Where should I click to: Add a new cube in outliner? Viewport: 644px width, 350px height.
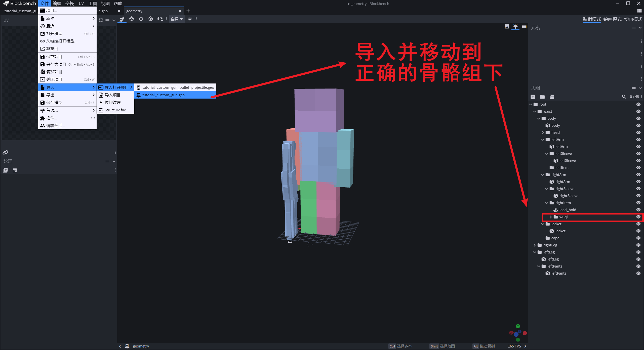[x=533, y=97]
